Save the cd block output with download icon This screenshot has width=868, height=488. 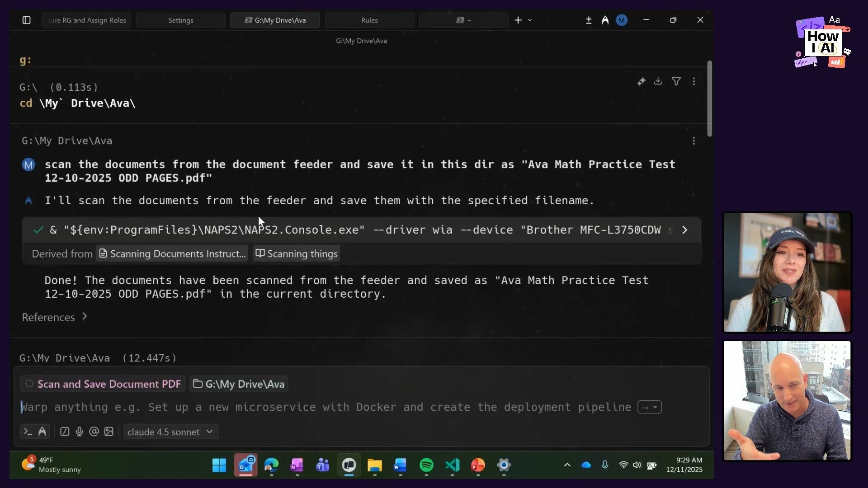[x=658, y=81]
